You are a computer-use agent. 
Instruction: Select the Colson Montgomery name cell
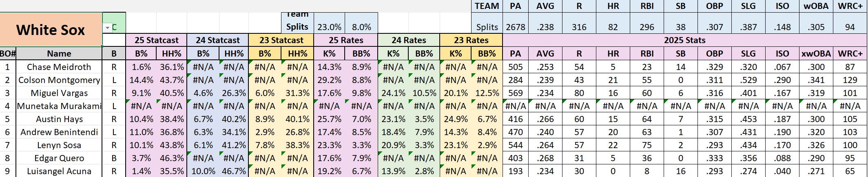[x=59, y=80]
